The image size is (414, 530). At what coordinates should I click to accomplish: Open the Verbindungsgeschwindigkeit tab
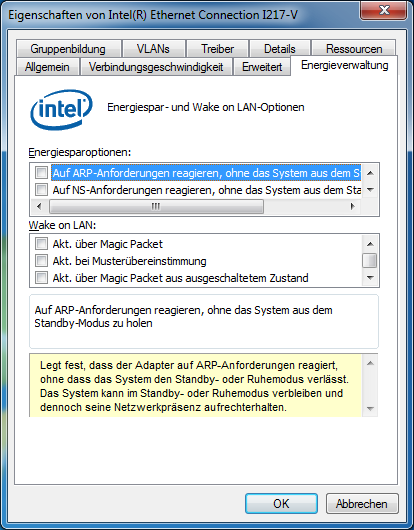[156, 67]
